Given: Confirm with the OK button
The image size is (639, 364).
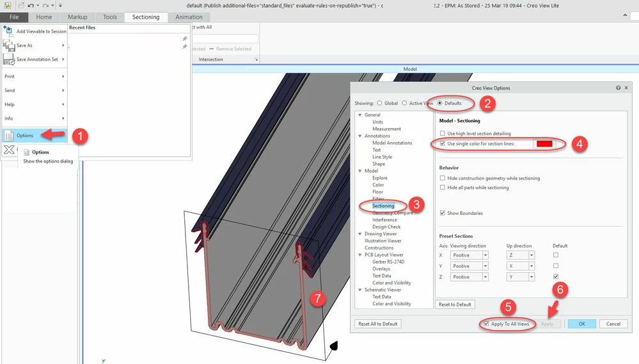Looking at the screenshot, I should pos(582,324).
